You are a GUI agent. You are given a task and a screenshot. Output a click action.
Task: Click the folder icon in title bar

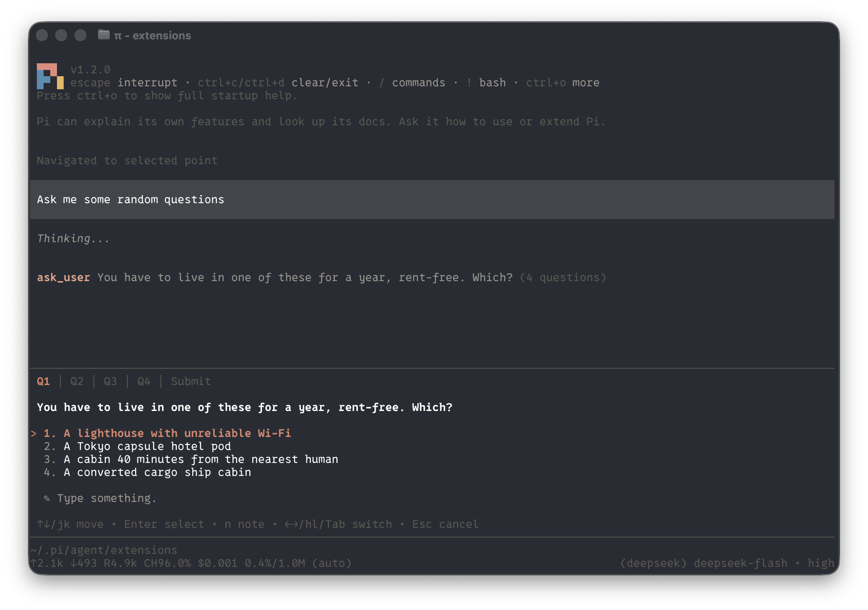click(x=103, y=35)
